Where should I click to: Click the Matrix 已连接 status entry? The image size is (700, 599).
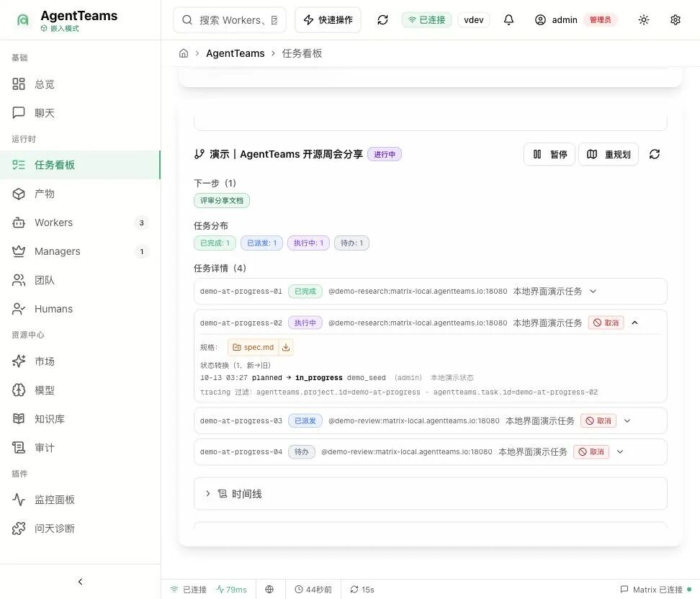[x=656, y=590]
